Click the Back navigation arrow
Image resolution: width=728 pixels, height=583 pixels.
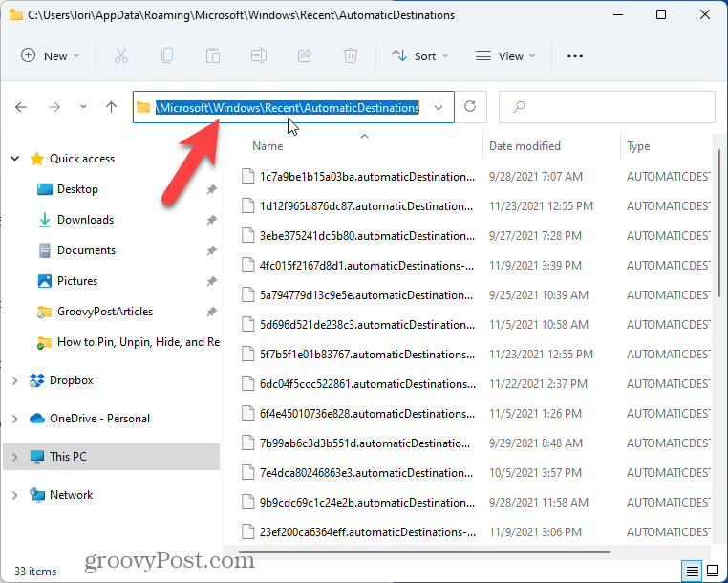(x=21, y=107)
